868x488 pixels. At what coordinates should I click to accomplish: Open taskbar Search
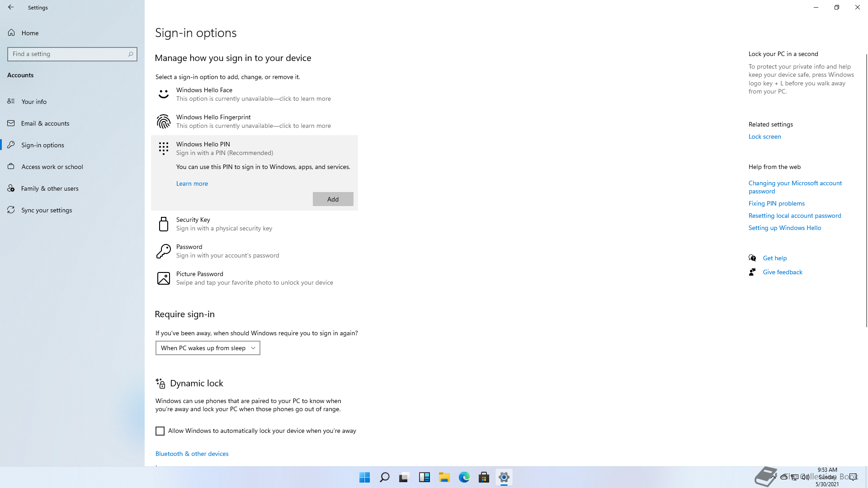click(384, 477)
